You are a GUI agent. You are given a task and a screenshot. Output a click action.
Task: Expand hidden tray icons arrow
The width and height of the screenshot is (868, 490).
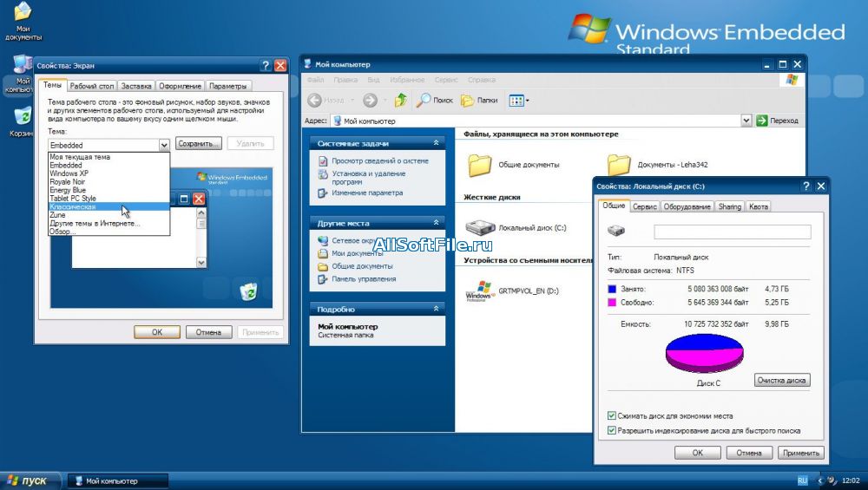(820, 480)
